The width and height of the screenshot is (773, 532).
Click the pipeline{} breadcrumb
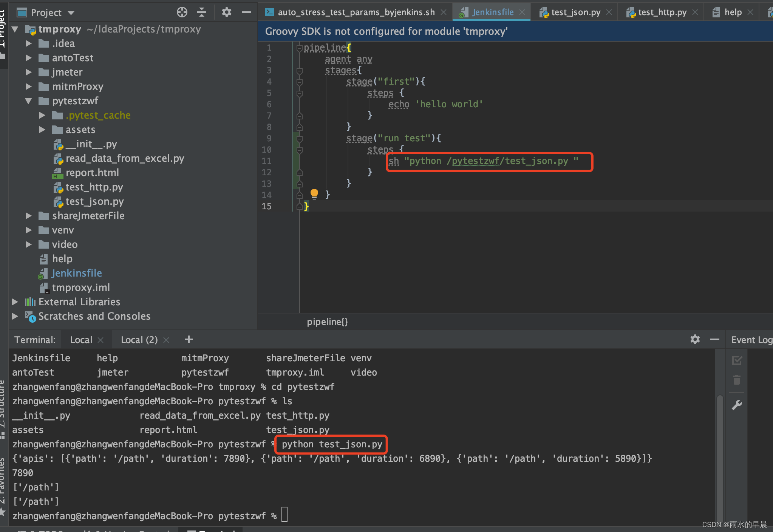pos(327,322)
